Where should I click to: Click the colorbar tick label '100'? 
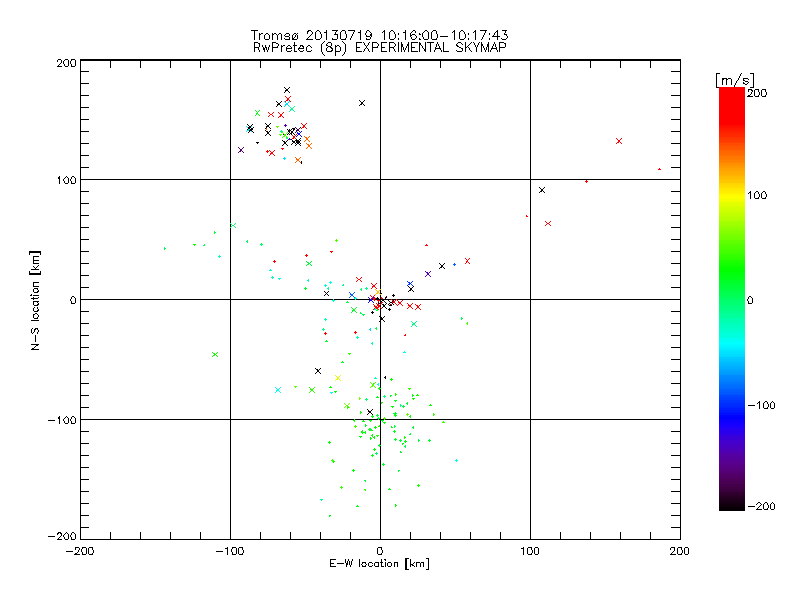pyautogui.click(x=757, y=195)
